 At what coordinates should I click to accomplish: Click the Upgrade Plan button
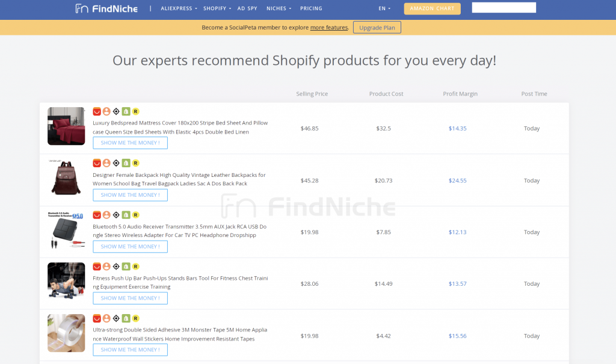(x=377, y=28)
